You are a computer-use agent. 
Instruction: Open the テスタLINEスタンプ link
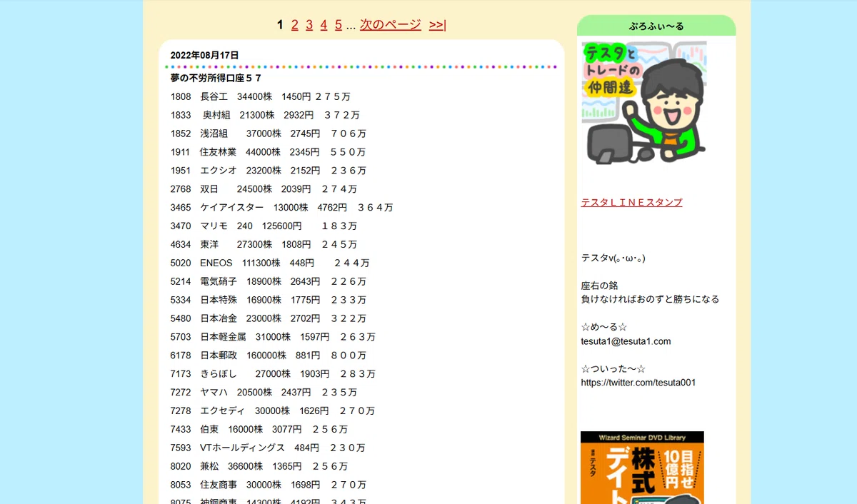631,202
